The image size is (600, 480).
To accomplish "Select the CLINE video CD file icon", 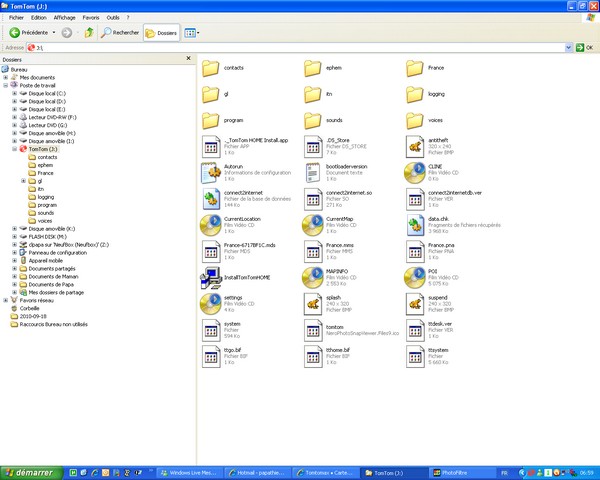I will pyautogui.click(x=415, y=173).
